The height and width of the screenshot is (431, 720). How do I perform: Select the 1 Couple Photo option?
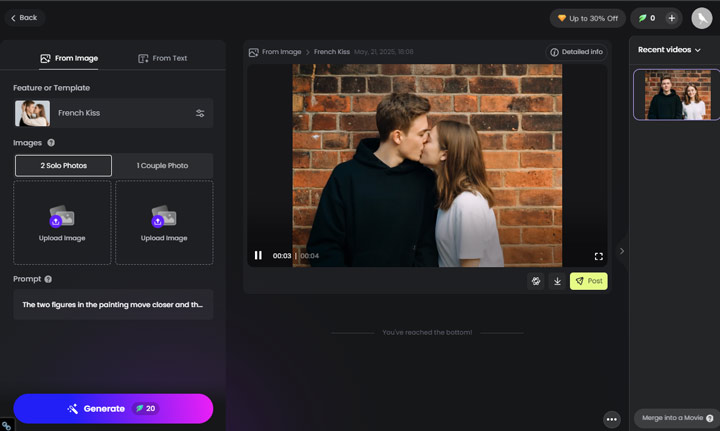point(163,166)
